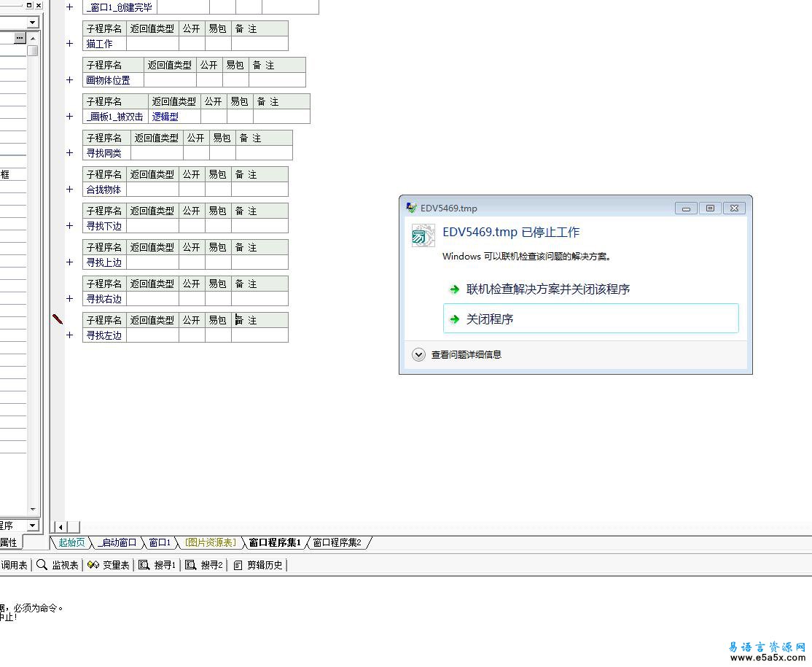Show the 搜寻1 search results panel

[x=157, y=565]
